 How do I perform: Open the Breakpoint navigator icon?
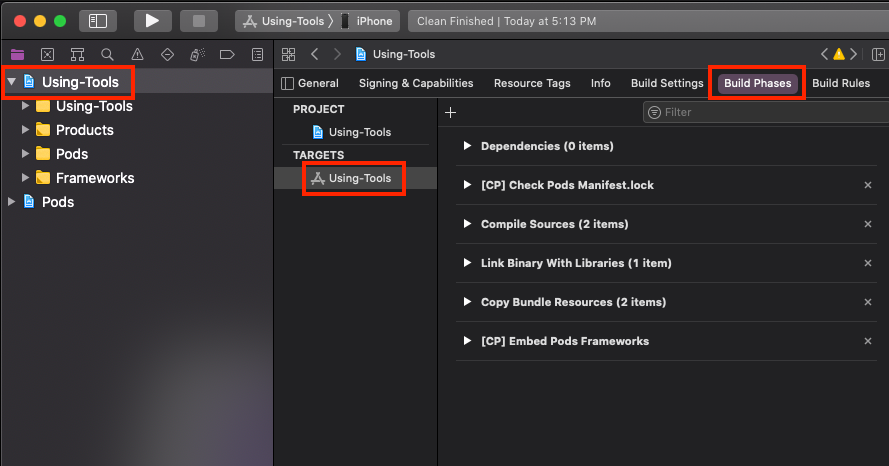pos(227,54)
